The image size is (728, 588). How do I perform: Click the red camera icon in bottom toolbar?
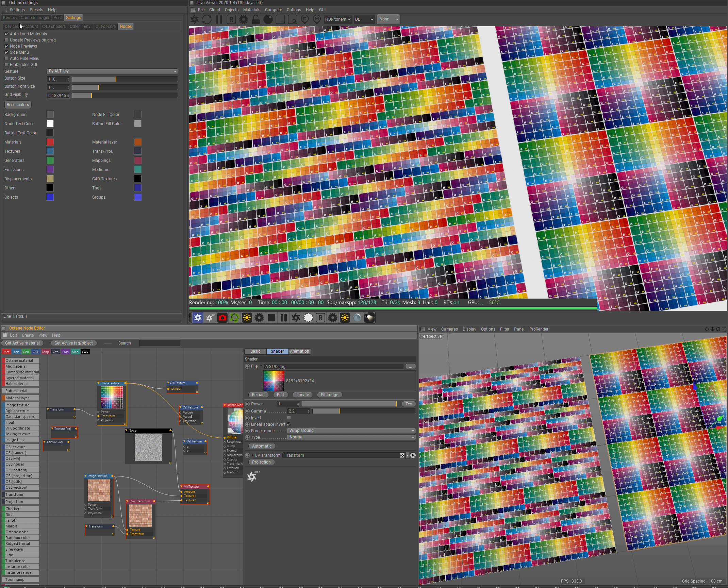[222, 318]
